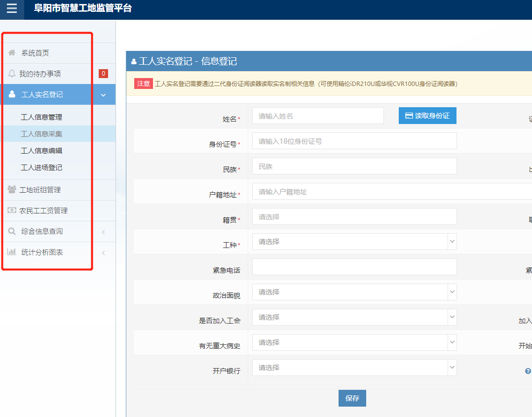Click the 身份证号 input field
The width and height of the screenshot is (532, 417).
354,141
